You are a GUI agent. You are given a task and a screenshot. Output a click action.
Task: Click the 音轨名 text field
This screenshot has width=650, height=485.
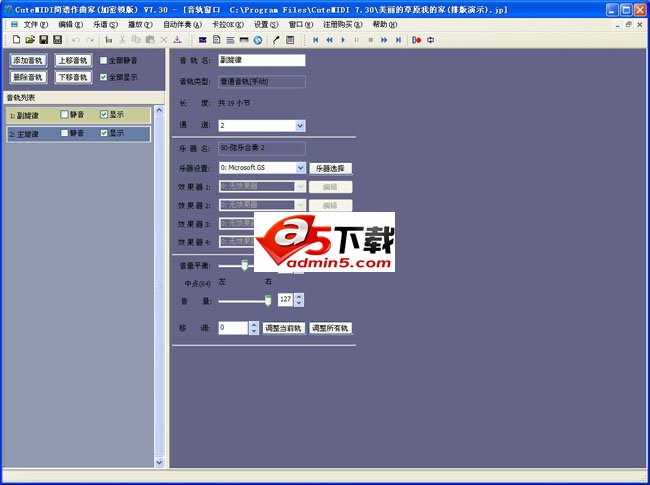[x=262, y=60]
